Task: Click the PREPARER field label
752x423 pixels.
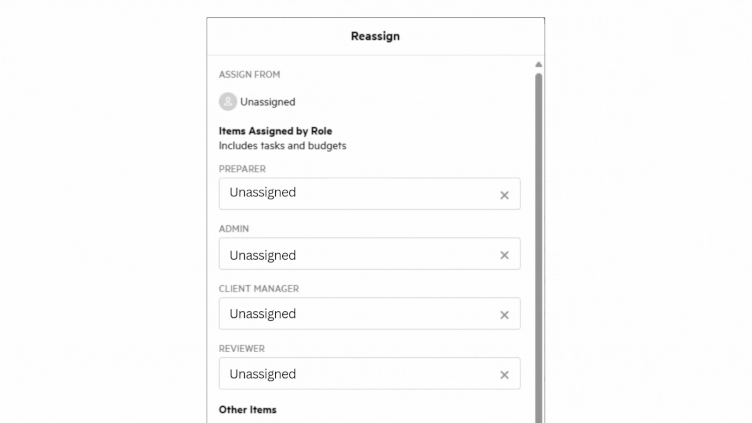Action: [x=242, y=169]
